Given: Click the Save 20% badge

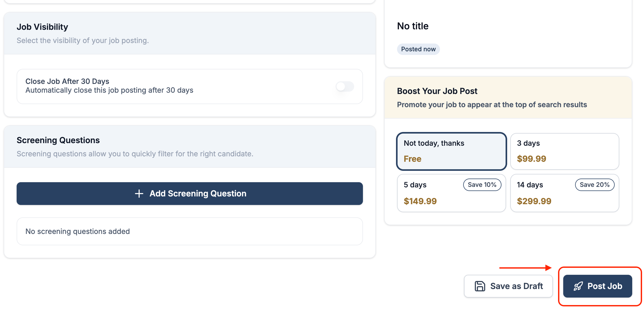Looking at the screenshot, I should [x=595, y=185].
